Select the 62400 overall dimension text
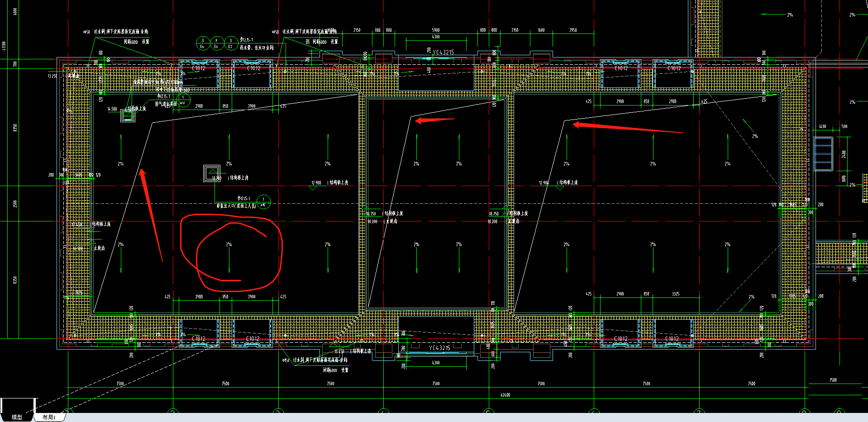The height and width of the screenshot is (422, 868). pos(506,395)
